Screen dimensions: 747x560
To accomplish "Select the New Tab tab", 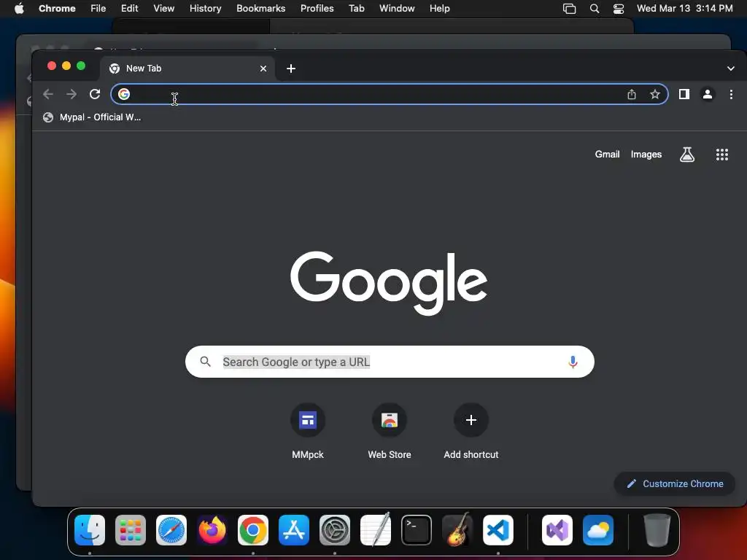I will (187, 69).
